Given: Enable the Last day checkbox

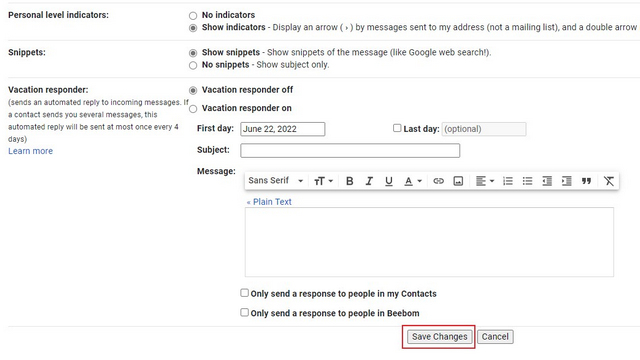Looking at the screenshot, I should pos(397,128).
